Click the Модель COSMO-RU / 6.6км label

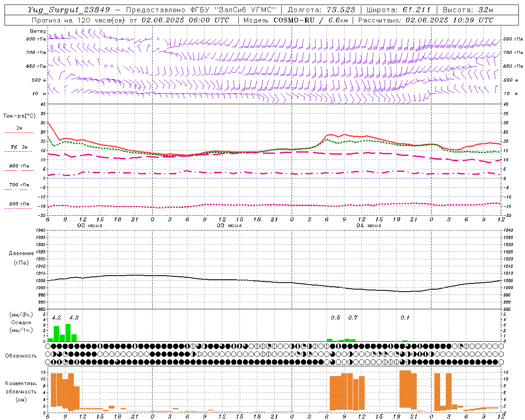pos(295,20)
